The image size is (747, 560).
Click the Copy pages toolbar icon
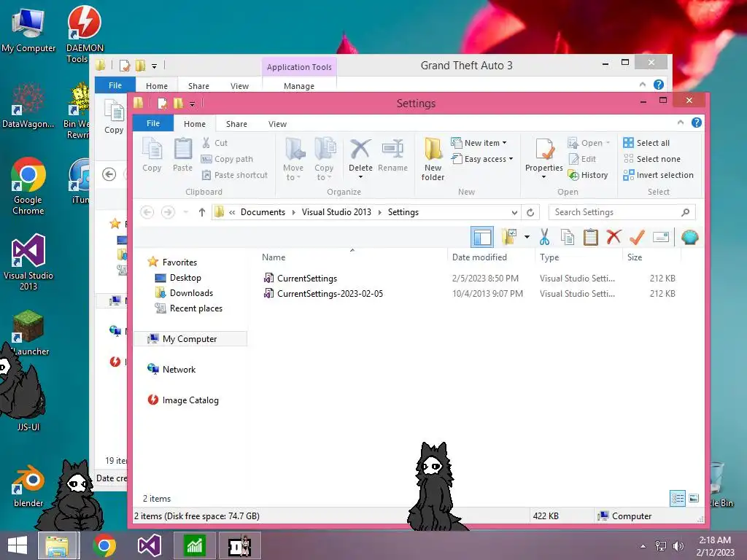coord(568,237)
